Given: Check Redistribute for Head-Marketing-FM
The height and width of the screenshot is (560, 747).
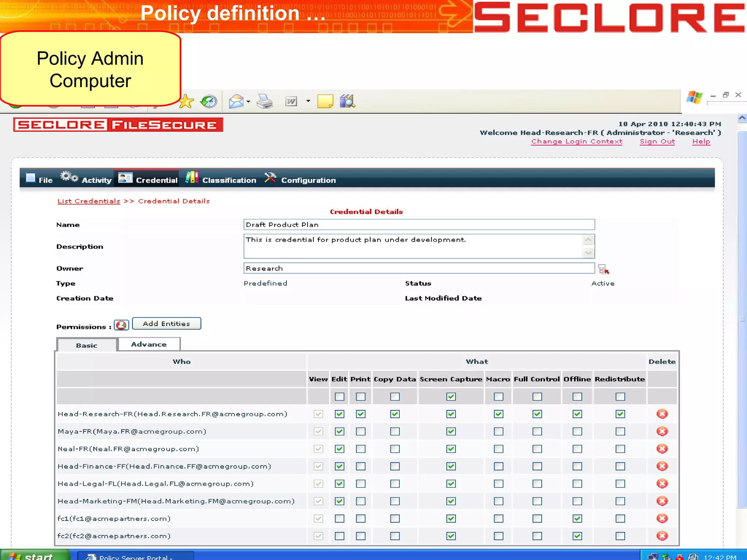Looking at the screenshot, I should [x=620, y=501].
